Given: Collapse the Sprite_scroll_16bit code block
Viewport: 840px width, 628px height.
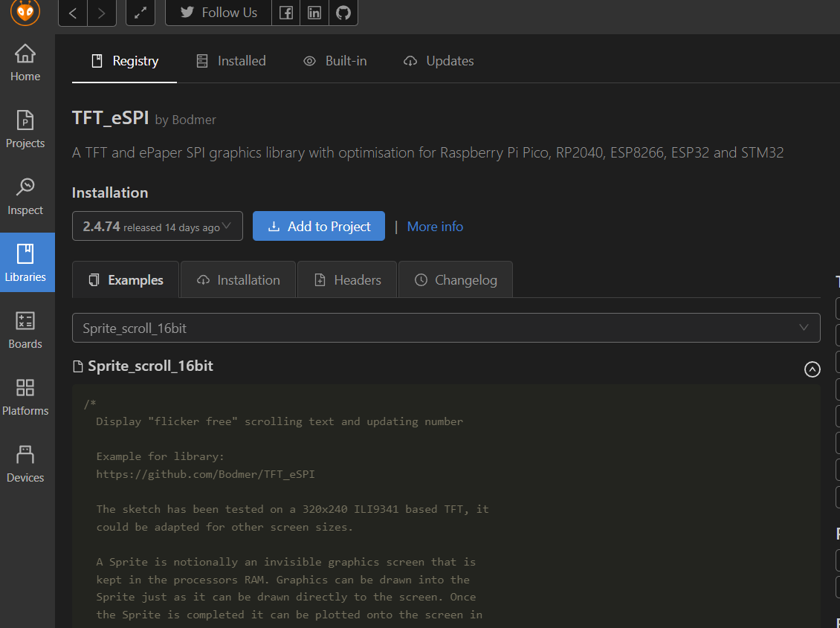Looking at the screenshot, I should (x=812, y=369).
